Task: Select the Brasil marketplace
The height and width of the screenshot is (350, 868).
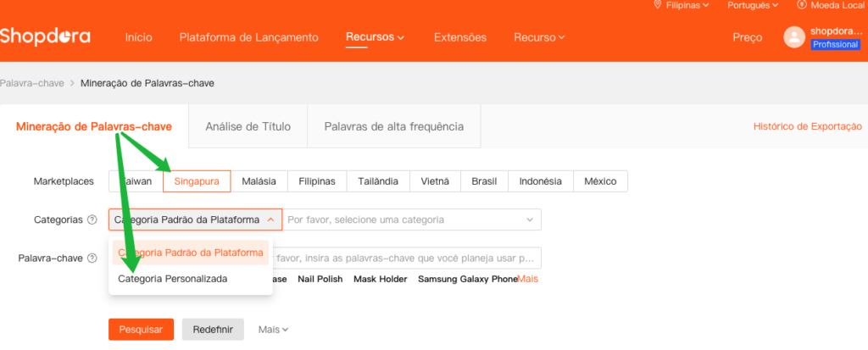Action: point(484,181)
